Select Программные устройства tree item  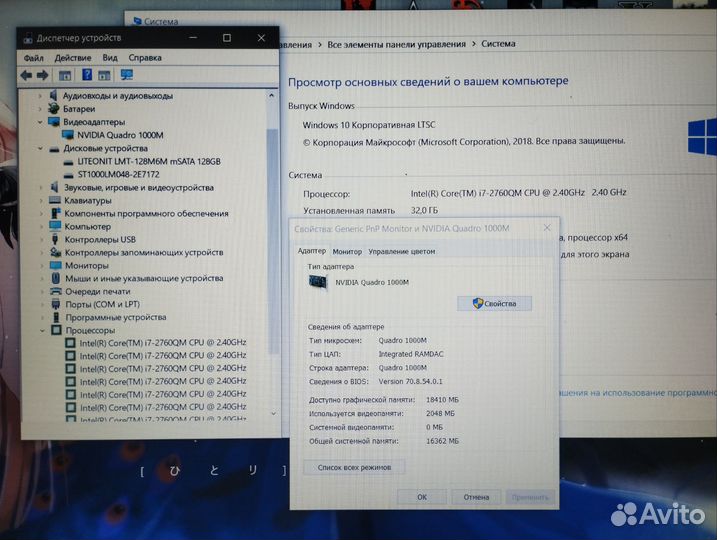(x=116, y=317)
